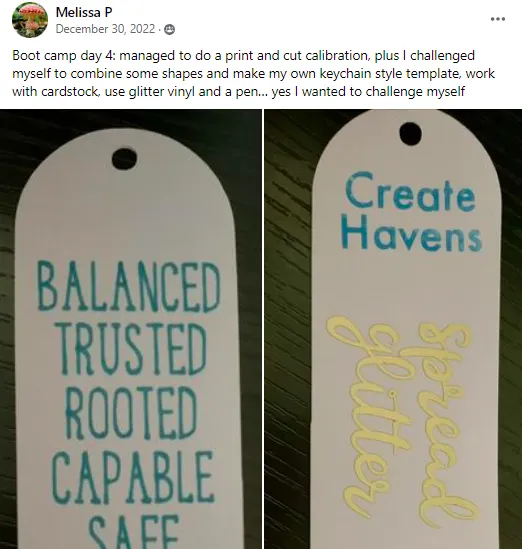Click the hole punch on the left tag

point(124,159)
